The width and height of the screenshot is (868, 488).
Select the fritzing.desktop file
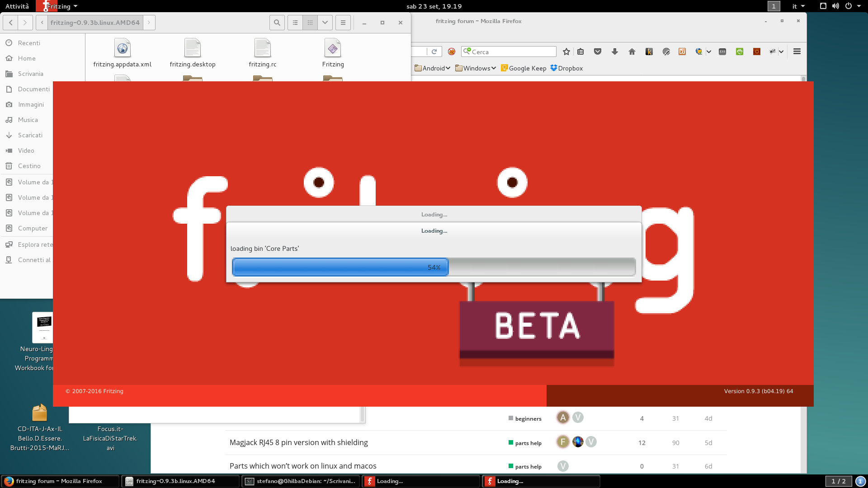click(x=193, y=53)
